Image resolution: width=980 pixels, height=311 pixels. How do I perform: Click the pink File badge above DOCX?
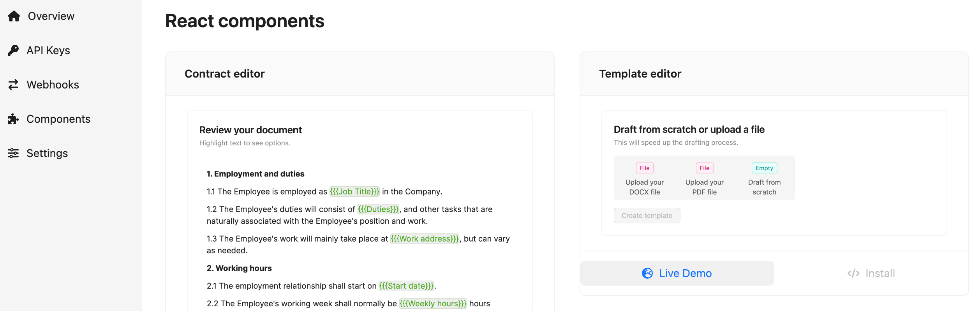(x=645, y=168)
